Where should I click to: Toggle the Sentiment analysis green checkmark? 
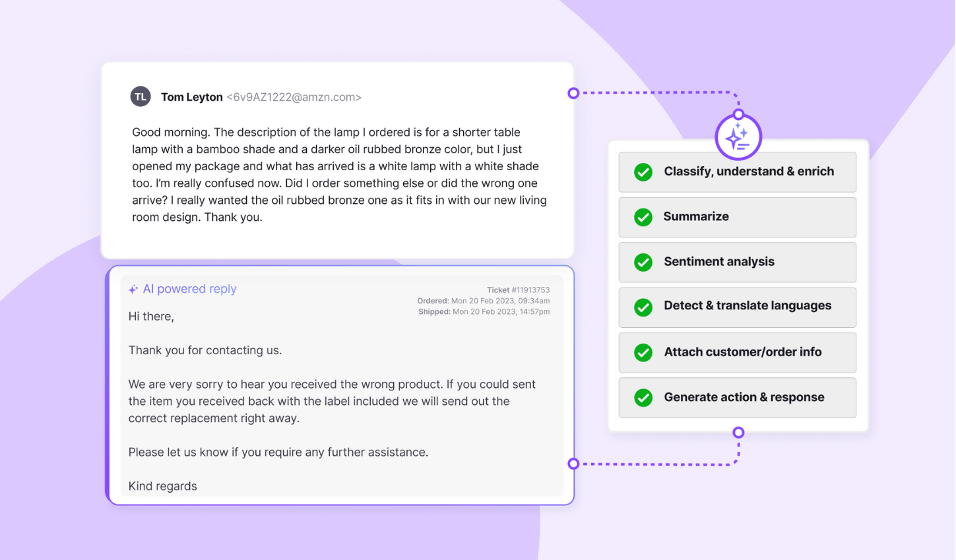[x=643, y=263]
